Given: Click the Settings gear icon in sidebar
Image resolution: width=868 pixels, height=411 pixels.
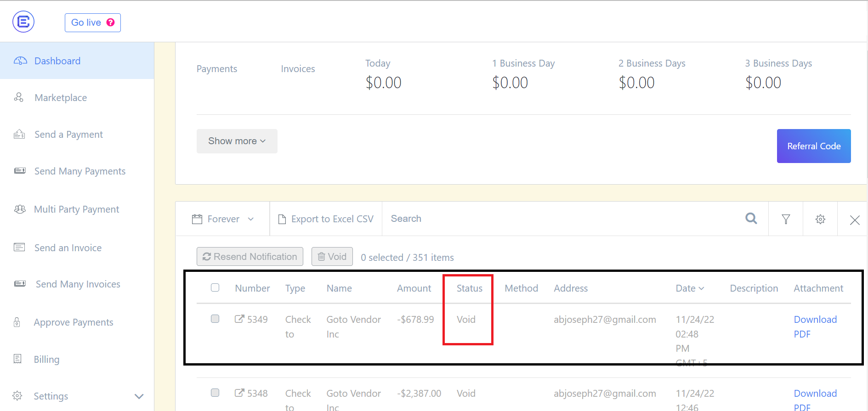Looking at the screenshot, I should [x=17, y=395].
